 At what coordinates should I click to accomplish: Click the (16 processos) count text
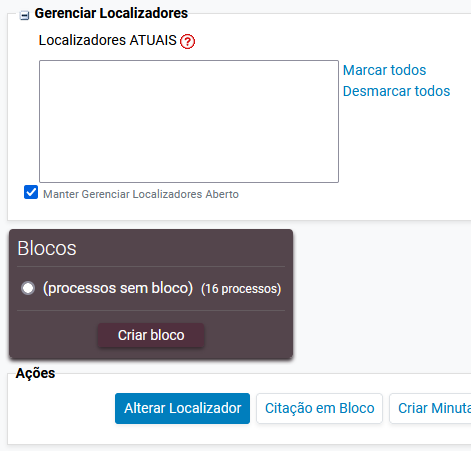click(241, 289)
